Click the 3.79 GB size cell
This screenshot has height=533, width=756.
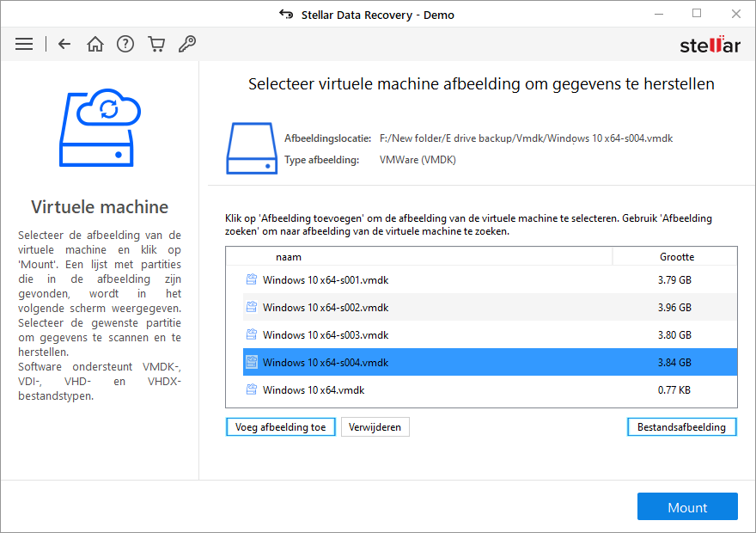(674, 279)
